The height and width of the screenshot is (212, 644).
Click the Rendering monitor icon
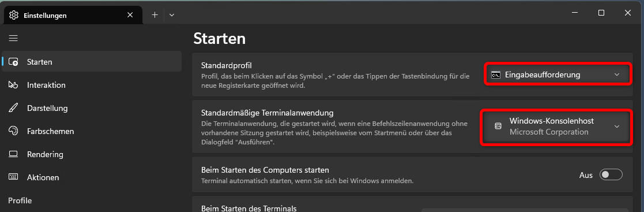click(14, 154)
